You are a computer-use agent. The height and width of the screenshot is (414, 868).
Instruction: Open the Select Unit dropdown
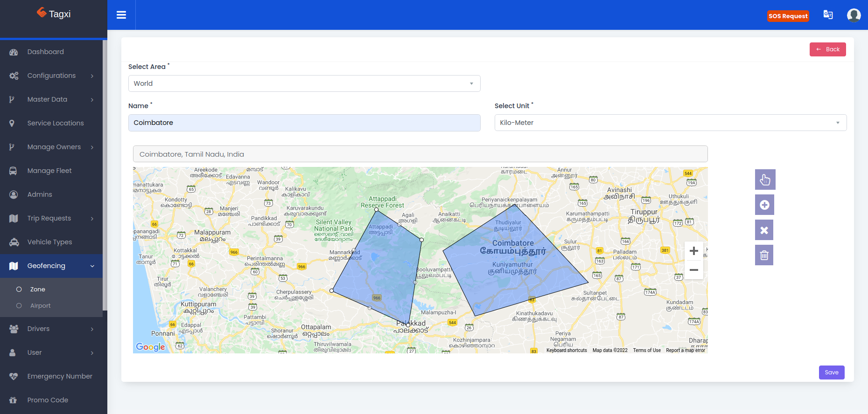coord(670,123)
